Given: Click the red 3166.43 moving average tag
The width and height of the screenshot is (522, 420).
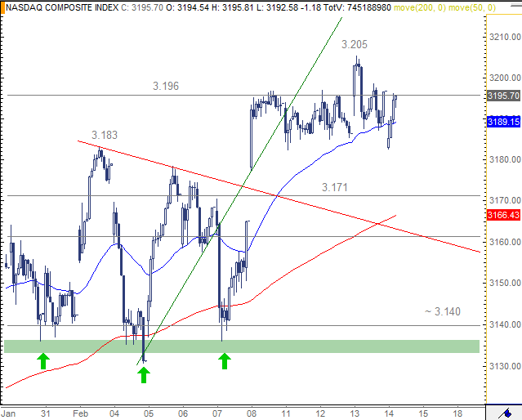Looking at the screenshot, I should [x=503, y=215].
